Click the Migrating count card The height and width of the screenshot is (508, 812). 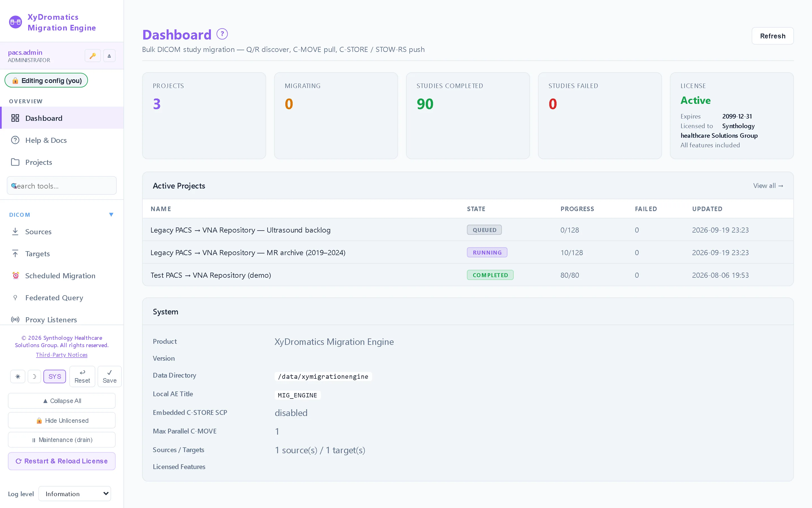[336, 116]
